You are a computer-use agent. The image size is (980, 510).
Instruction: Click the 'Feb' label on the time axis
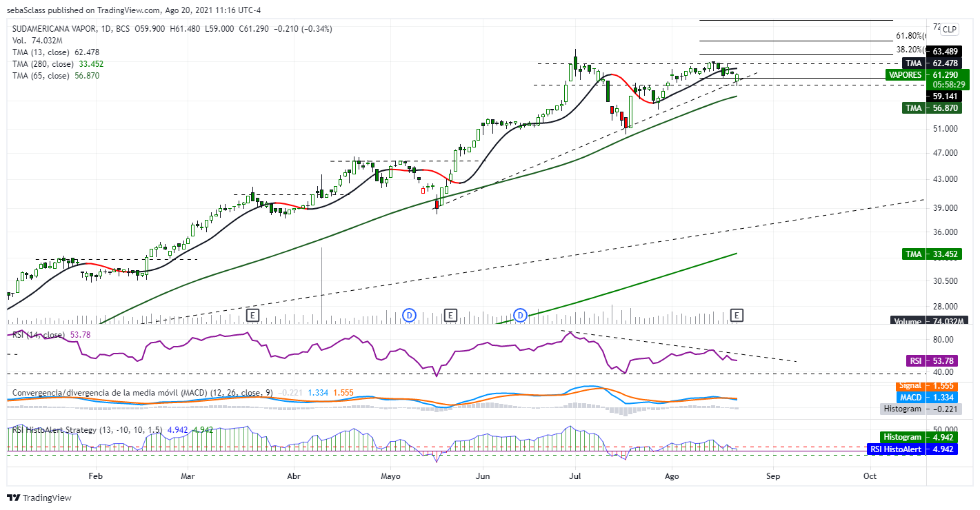pos(96,476)
